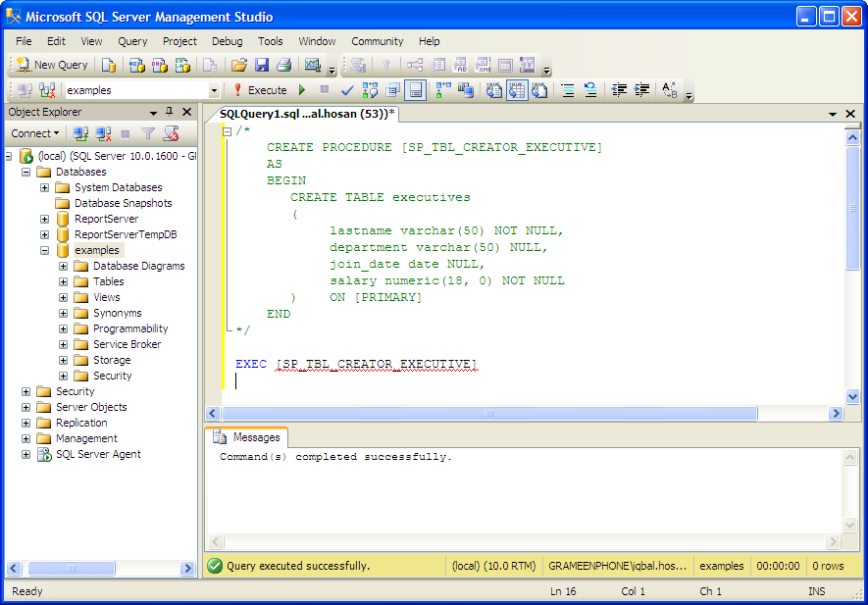Open a file with the folder icon

click(239, 65)
